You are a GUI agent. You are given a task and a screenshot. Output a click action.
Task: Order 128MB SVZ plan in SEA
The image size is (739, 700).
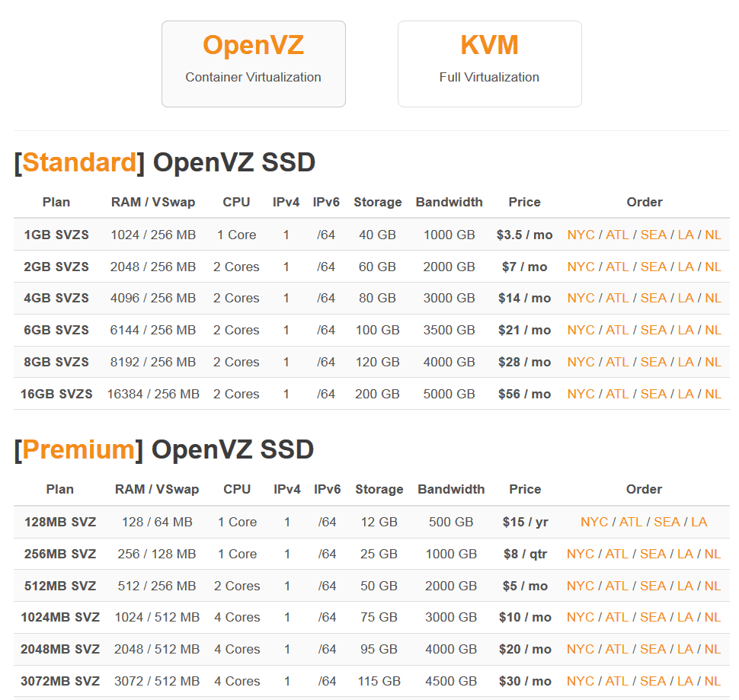point(667,522)
